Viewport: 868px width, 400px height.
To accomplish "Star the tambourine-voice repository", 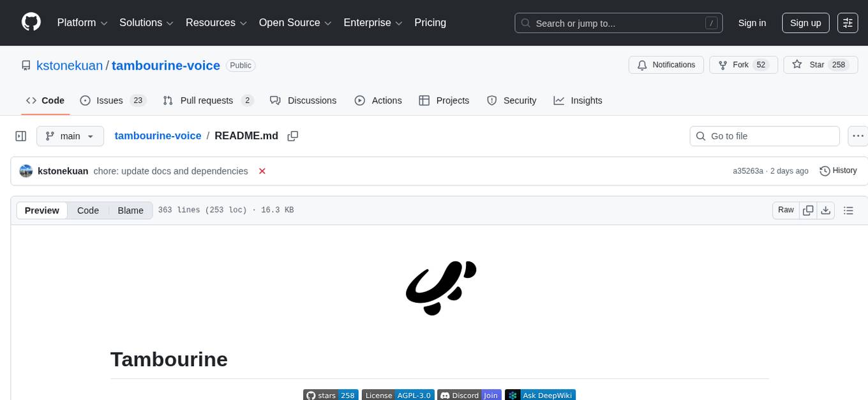I will tap(809, 65).
